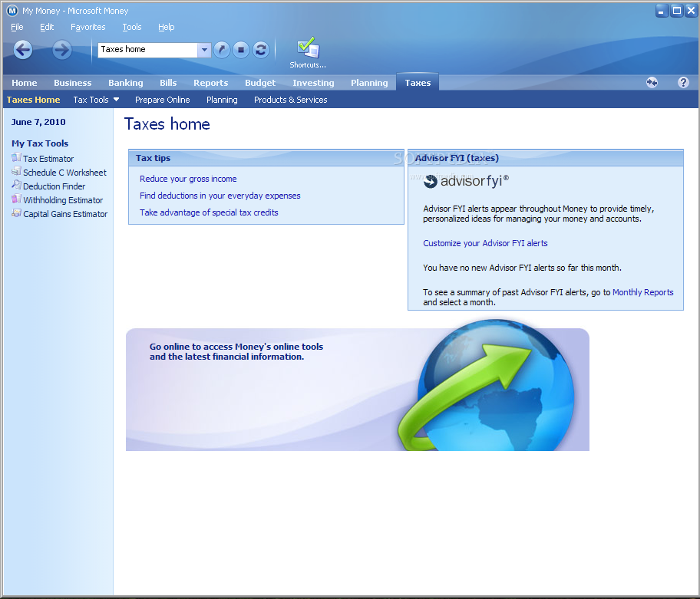
Task: Open the Favorites menu
Action: point(88,27)
